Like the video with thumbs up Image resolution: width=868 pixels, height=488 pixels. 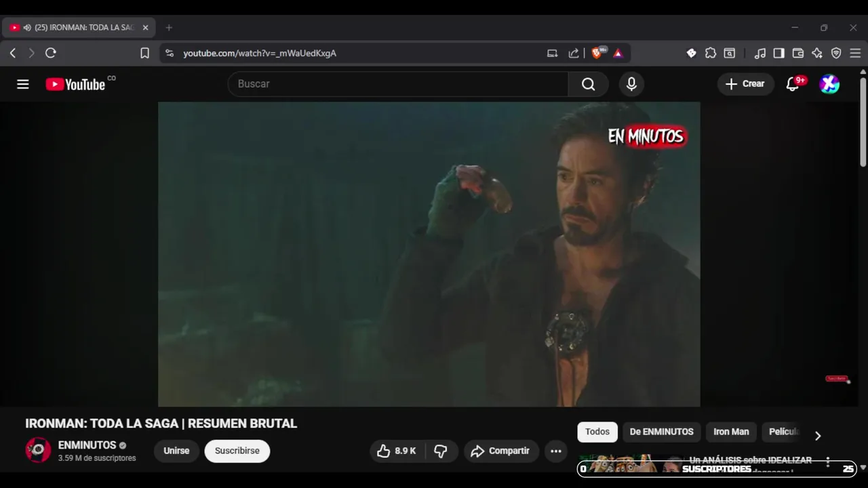pyautogui.click(x=397, y=451)
